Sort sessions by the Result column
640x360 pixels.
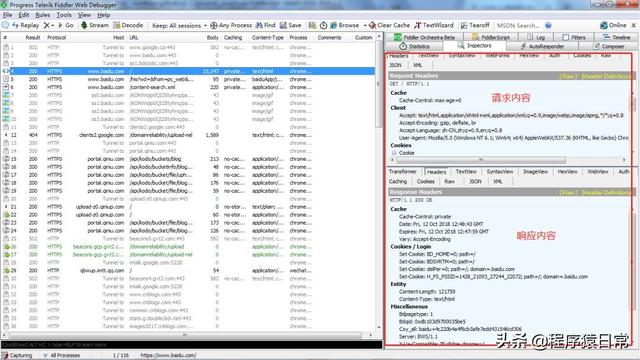pos(33,37)
